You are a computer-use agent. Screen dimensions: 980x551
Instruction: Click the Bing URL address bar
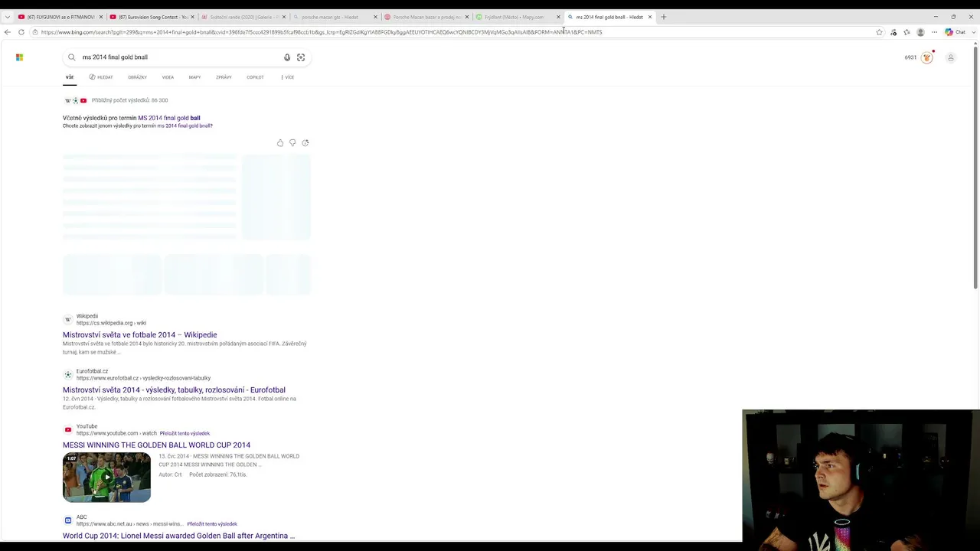[456, 32]
